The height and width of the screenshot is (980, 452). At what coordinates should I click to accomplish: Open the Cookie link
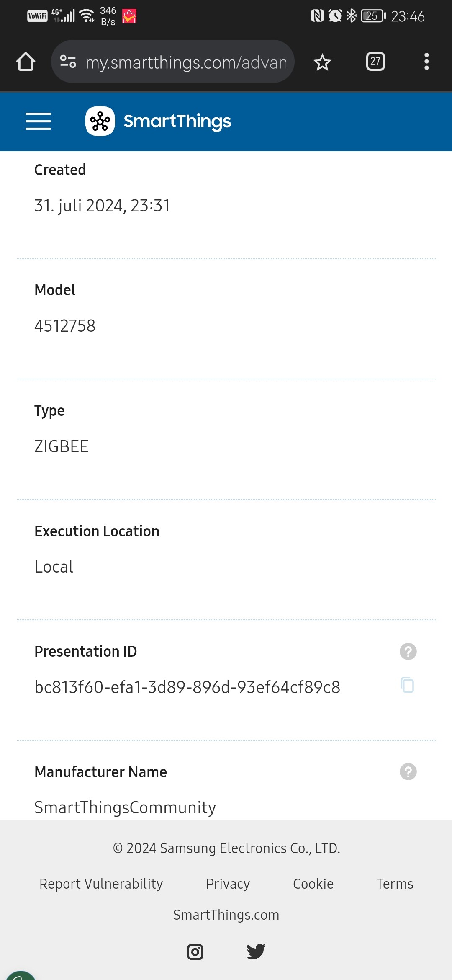click(x=313, y=884)
